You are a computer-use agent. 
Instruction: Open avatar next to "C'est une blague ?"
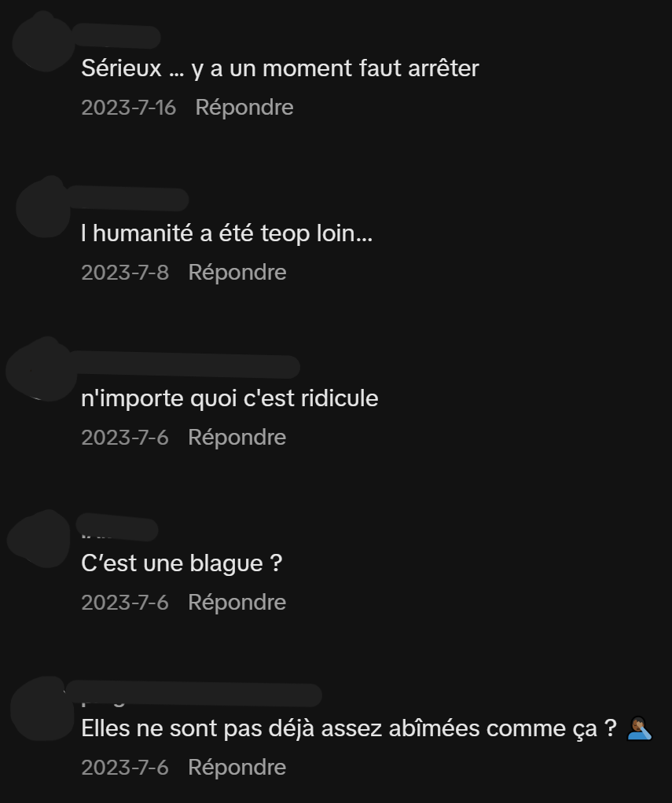click(40, 539)
